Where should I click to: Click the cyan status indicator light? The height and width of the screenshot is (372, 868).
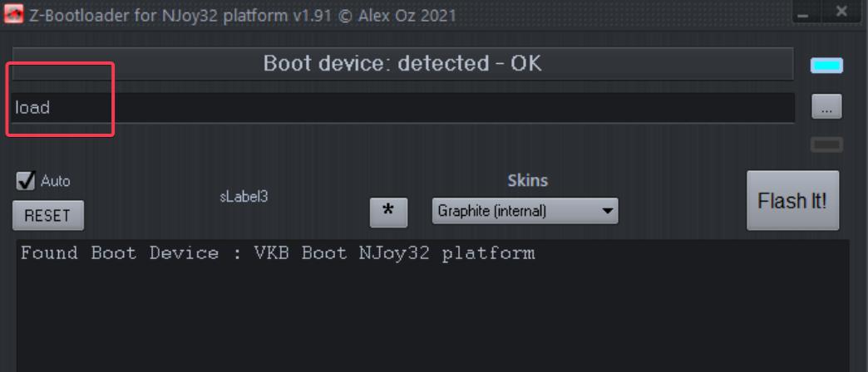[x=826, y=66]
